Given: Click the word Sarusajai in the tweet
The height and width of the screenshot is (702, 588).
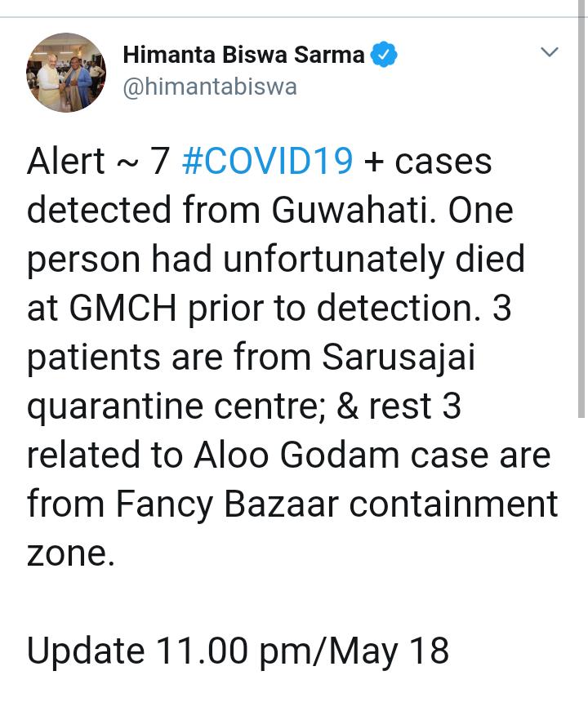Looking at the screenshot, I should [x=399, y=358].
